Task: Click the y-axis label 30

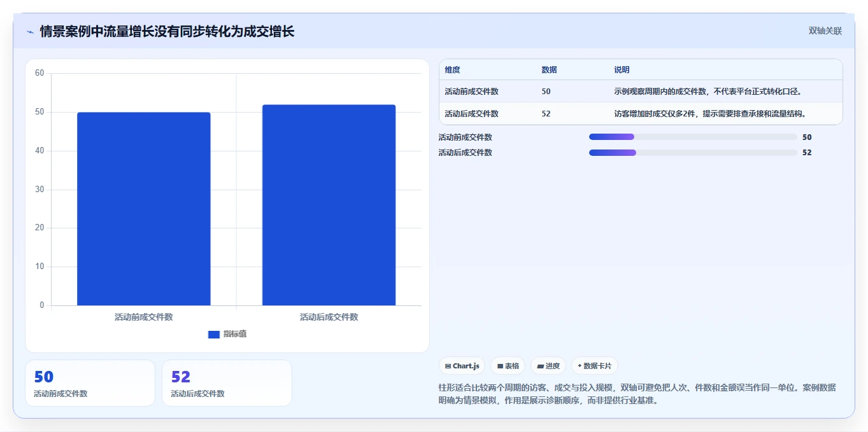Action: point(39,190)
